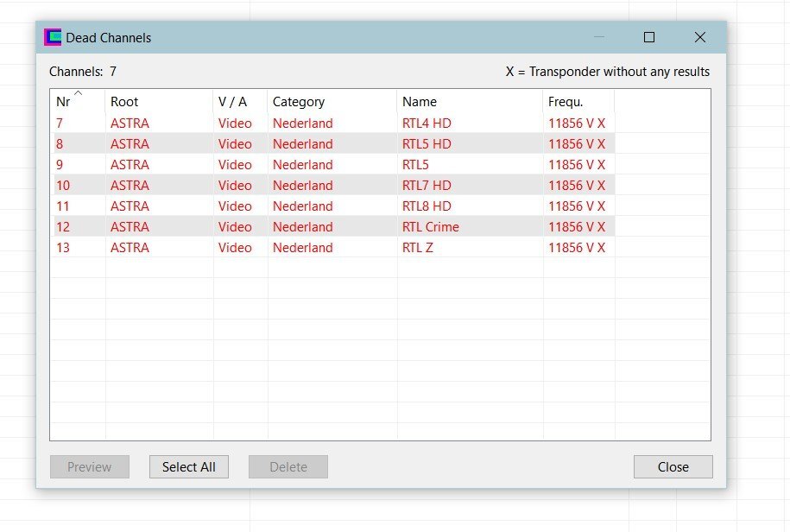Click the Preview button
This screenshot has width=790, height=532.
click(x=90, y=467)
